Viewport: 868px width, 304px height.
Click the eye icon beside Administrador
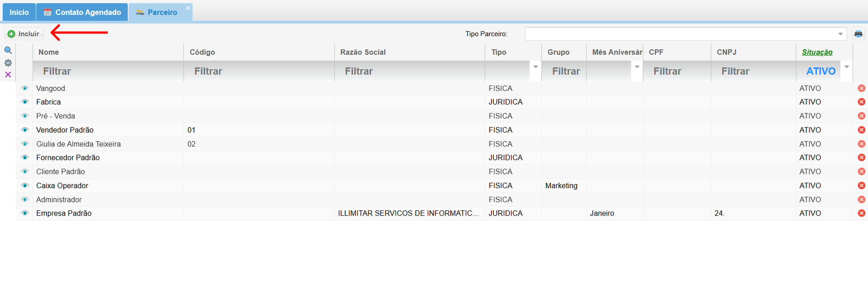[x=25, y=199]
